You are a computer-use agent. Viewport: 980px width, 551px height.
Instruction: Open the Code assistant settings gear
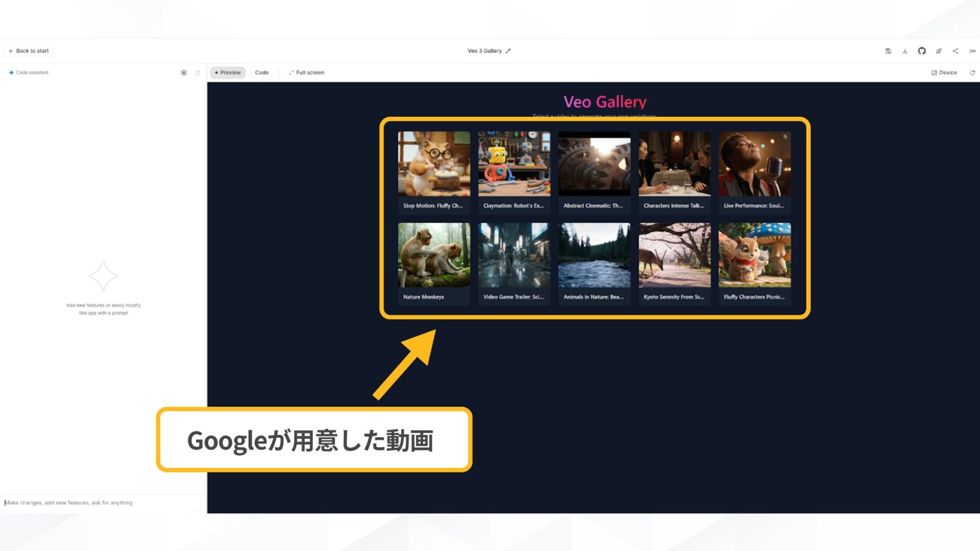pyautogui.click(x=184, y=72)
